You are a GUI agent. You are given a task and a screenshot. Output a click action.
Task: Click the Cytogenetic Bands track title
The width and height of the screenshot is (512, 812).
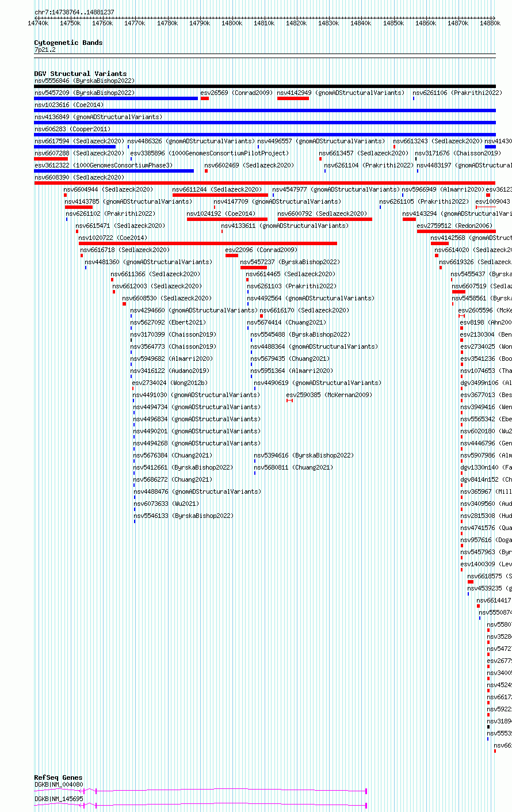[68, 43]
